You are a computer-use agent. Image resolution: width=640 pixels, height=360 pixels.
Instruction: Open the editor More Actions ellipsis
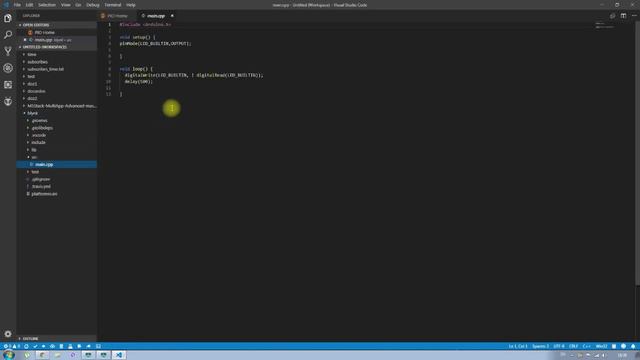[x=634, y=16]
